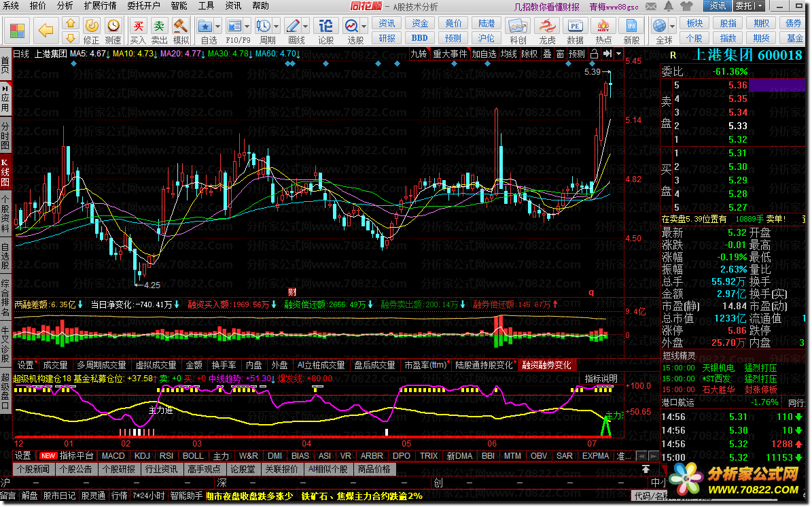Expand the 全球 dropdown arrow
Screen dimensions: 812x507
point(673,26)
